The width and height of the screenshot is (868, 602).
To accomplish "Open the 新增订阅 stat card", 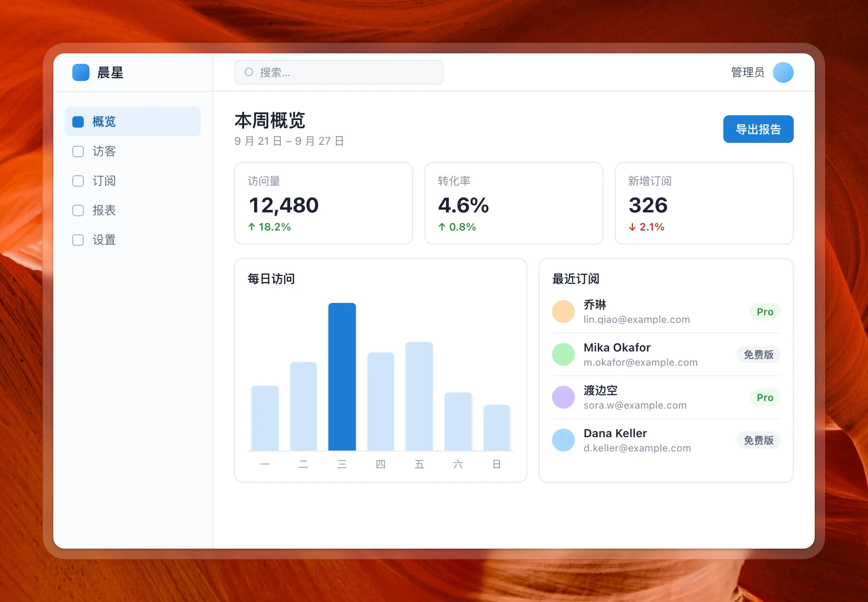I will (x=704, y=203).
